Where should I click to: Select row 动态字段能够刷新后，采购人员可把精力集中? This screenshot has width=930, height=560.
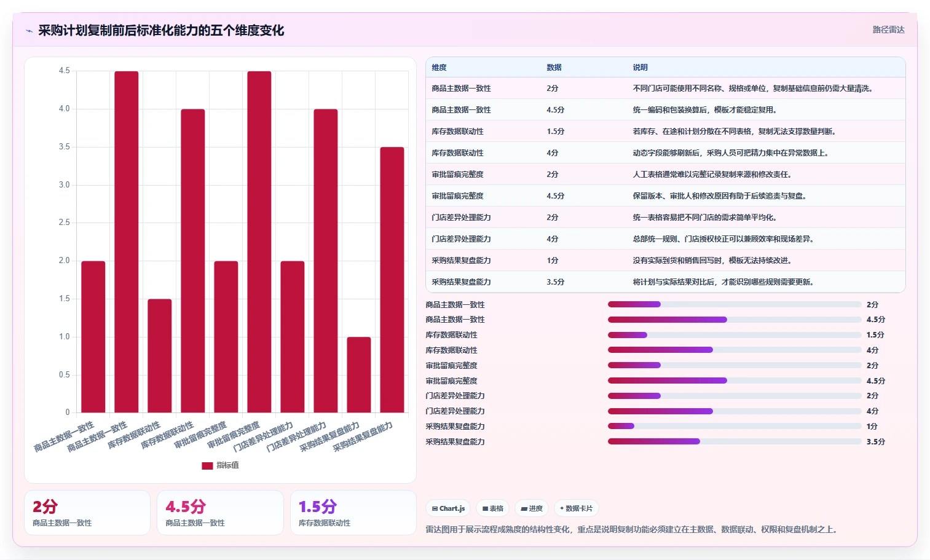[x=665, y=153]
